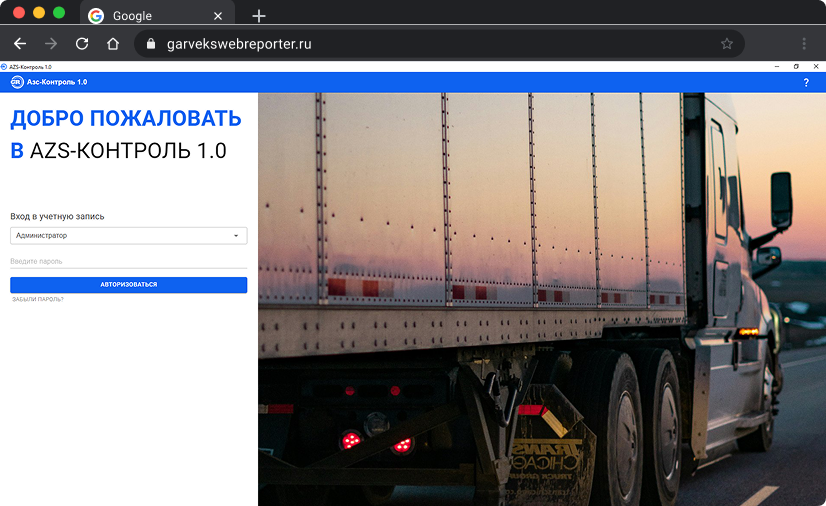Reload the page with refresh icon
This screenshot has width=826, height=506.
tap(82, 44)
